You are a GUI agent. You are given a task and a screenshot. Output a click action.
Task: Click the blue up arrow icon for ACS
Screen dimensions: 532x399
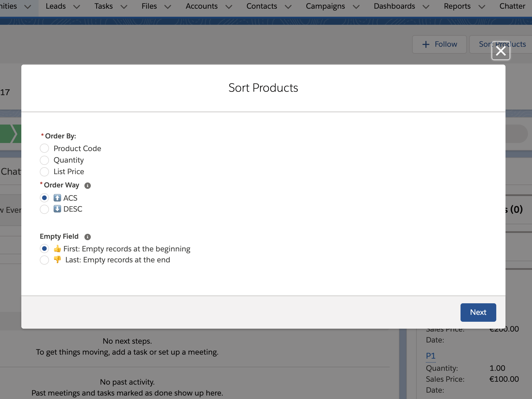coord(57,198)
